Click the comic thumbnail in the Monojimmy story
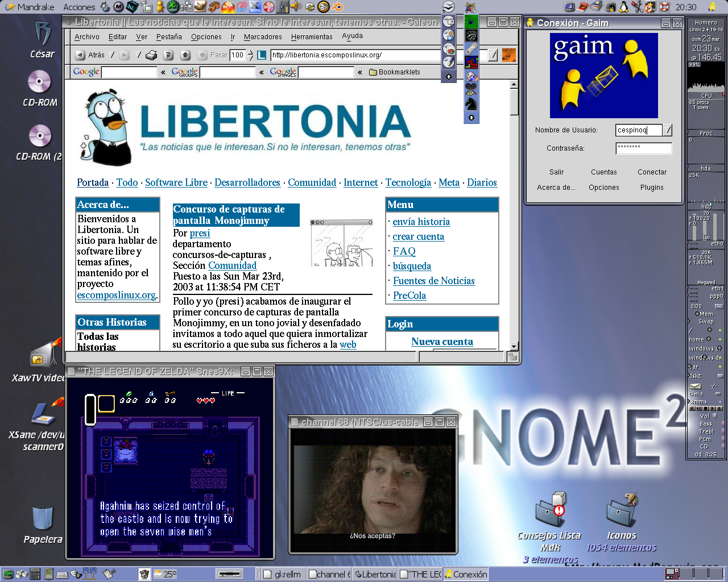This screenshot has height=582, width=728. coord(341,243)
